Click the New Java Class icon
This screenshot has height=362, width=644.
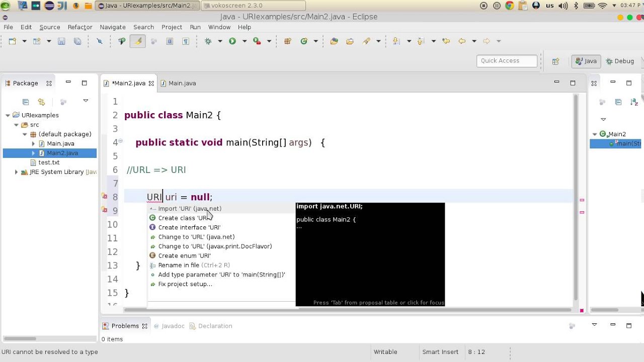pyautogui.click(x=304, y=41)
